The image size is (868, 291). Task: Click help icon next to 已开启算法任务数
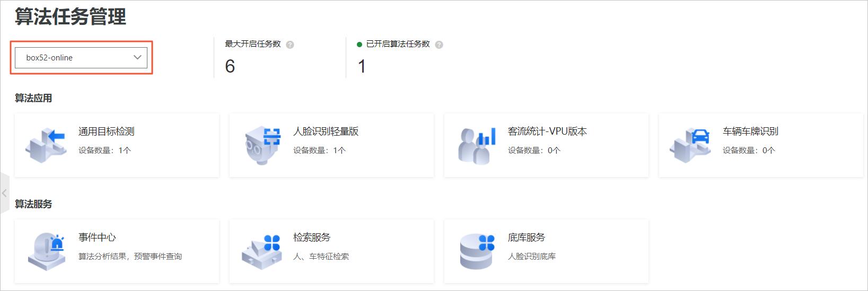pyautogui.click(x=439, y=45)
